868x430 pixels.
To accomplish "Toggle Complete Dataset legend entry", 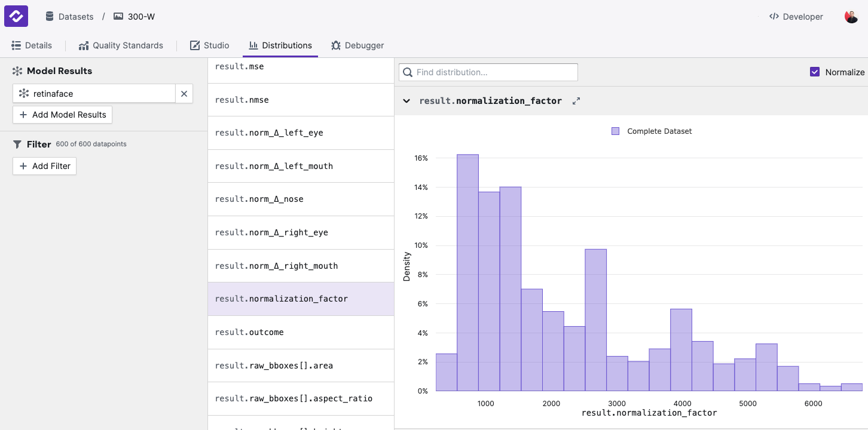I will point(652,131).
